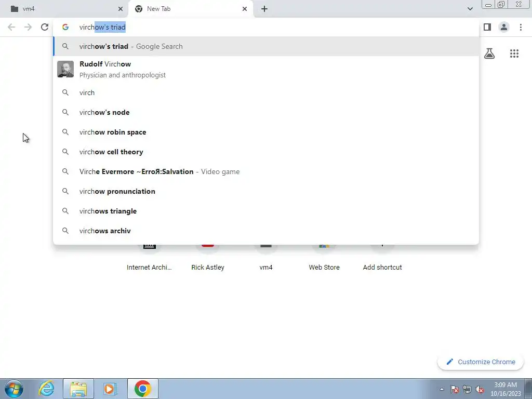532x399 pixels.
Task: Click the Google G icon in address bar
Action: 65,27
